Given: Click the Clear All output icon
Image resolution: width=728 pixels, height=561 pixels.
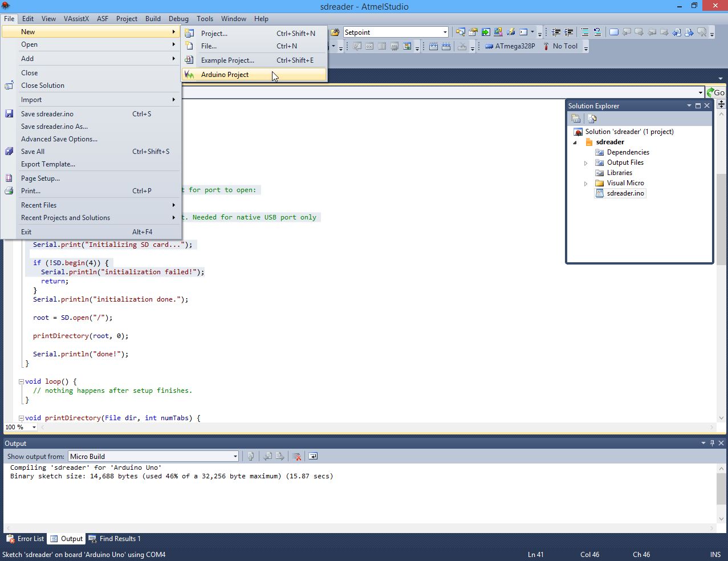Looking at the screenshot, I should (x=296, y=456).
